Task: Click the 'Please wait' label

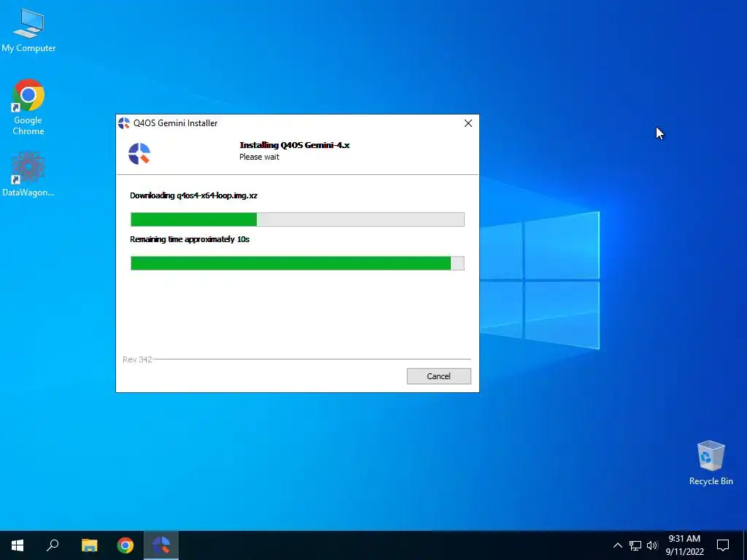Action: (259, 157)
